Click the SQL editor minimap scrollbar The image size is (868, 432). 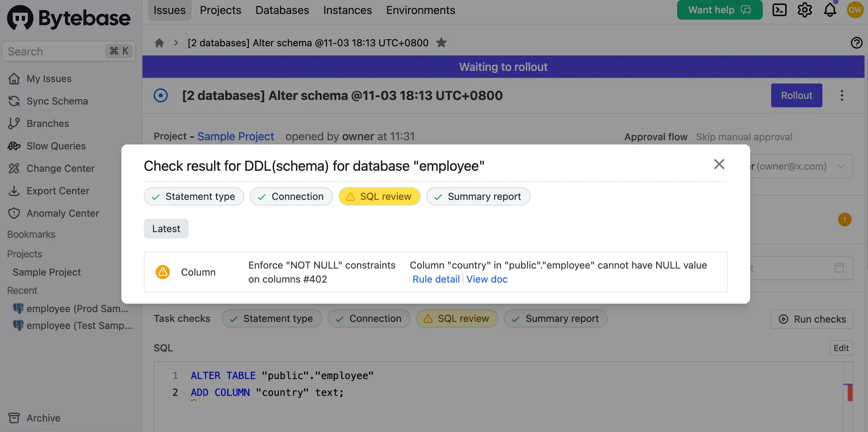click(848, 397)
